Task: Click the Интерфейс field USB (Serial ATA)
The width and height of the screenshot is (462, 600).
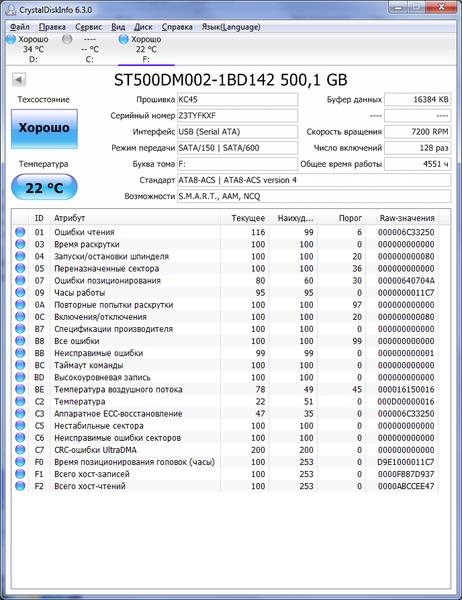Action: (x=237, y=132)
